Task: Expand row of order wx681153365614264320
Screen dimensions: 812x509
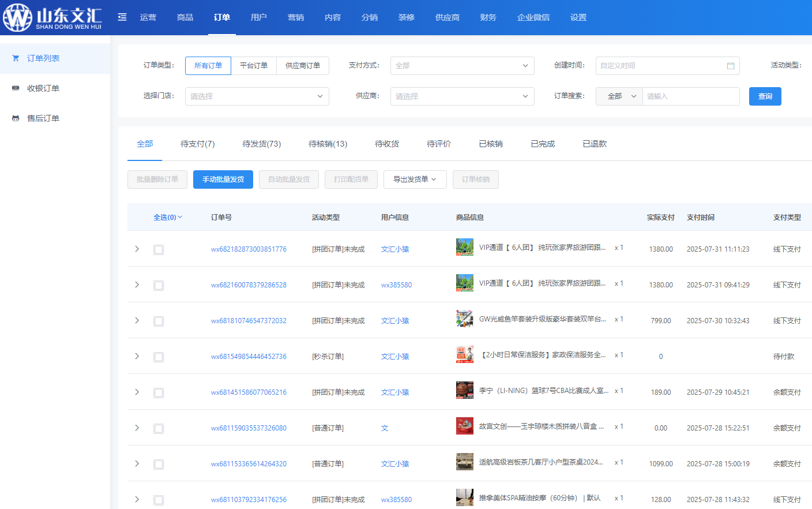Action: tap(137, 463)
